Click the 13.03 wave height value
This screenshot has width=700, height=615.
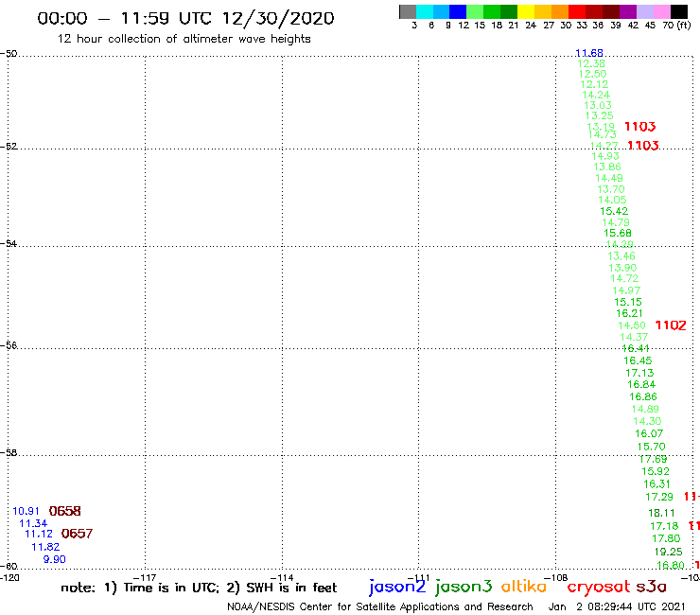[598, 105]
